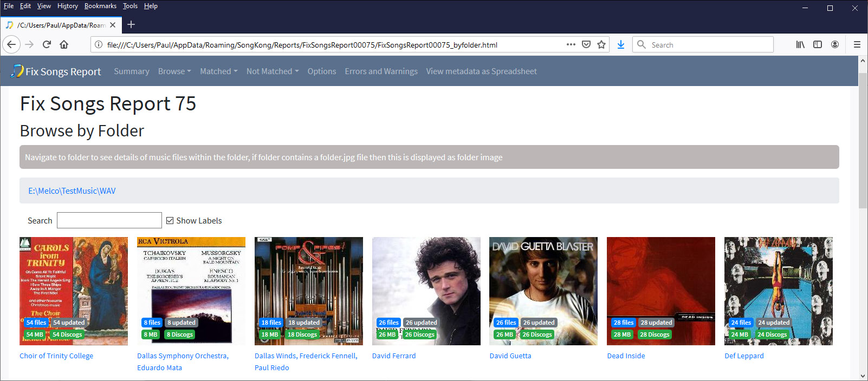Open the E:\Melco\TestMusic\WAV folder link
This screenshot has height=381, width=868.
[72, 191]
